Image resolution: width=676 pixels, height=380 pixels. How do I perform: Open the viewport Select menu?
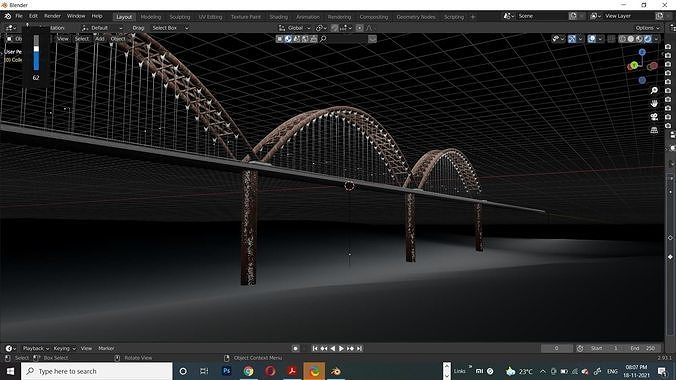coord(82,39)
